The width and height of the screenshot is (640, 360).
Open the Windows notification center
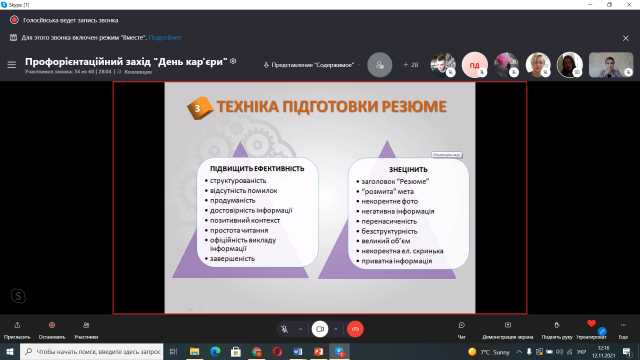point(627,352)
